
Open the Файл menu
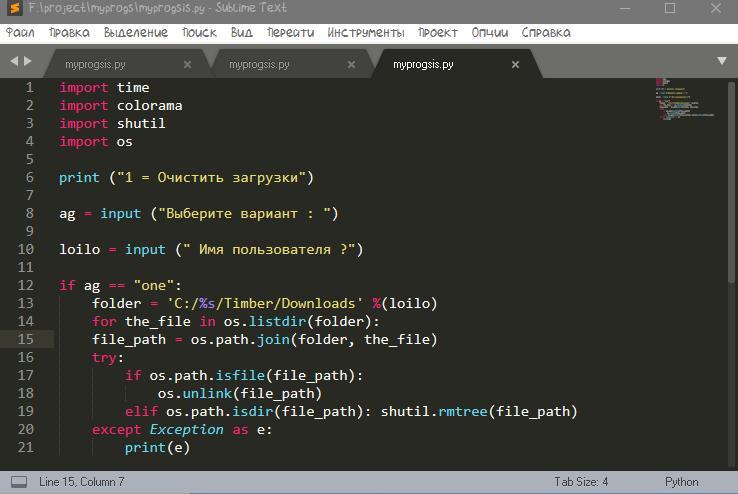[20, 32]
